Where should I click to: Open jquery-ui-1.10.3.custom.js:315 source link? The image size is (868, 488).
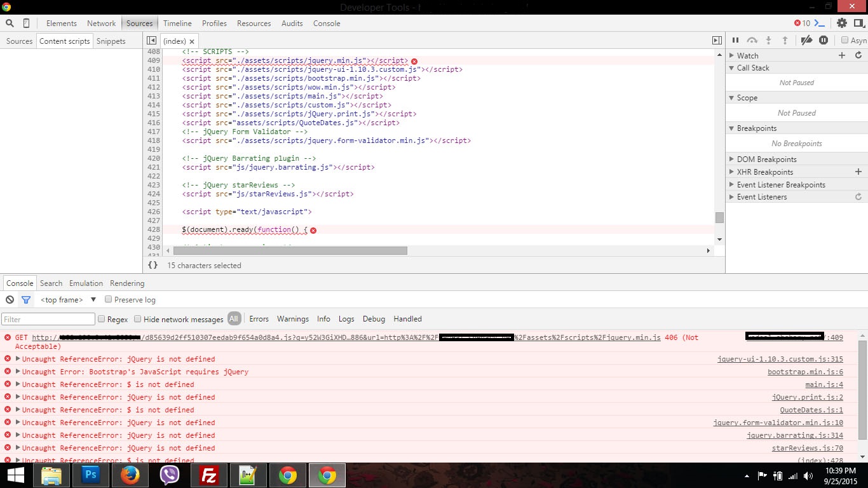(780, 359)
